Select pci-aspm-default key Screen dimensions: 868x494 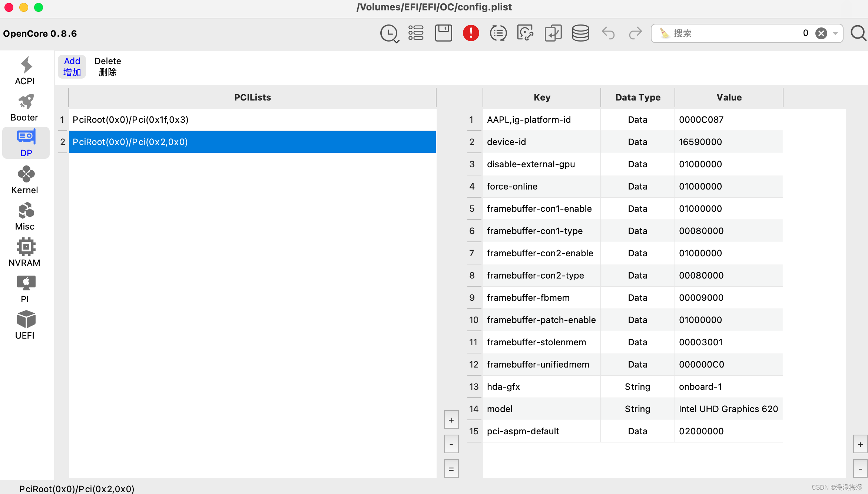542,431
